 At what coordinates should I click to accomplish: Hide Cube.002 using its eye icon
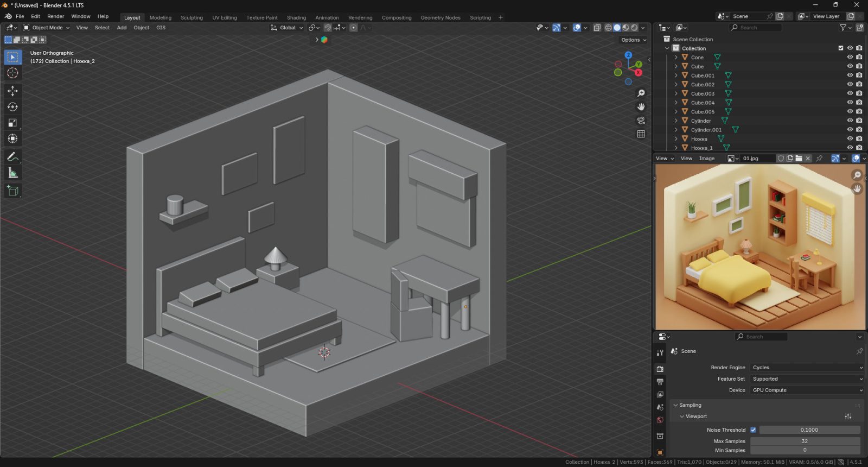(x=850, y=84)
